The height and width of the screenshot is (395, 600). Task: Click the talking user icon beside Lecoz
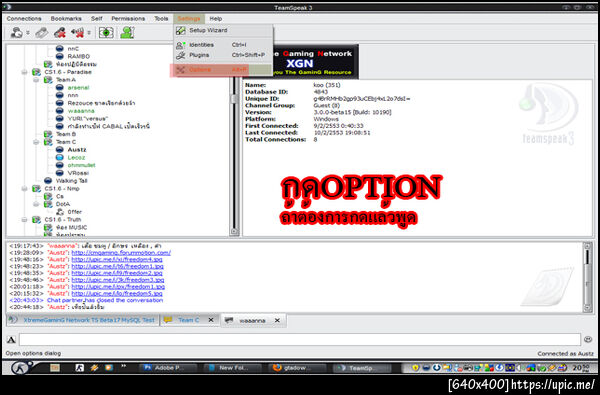point(59,157)
